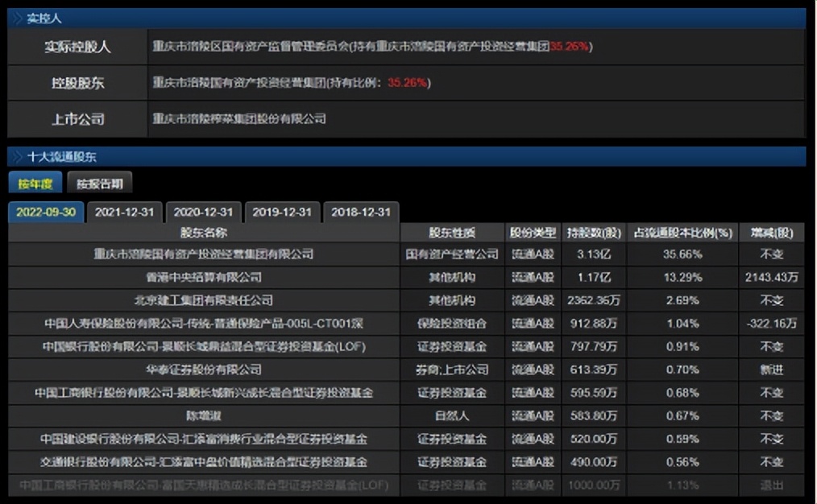Open the 2020-12-31 date tab
The width and height of the screenshot is (817, 504).
204,212
